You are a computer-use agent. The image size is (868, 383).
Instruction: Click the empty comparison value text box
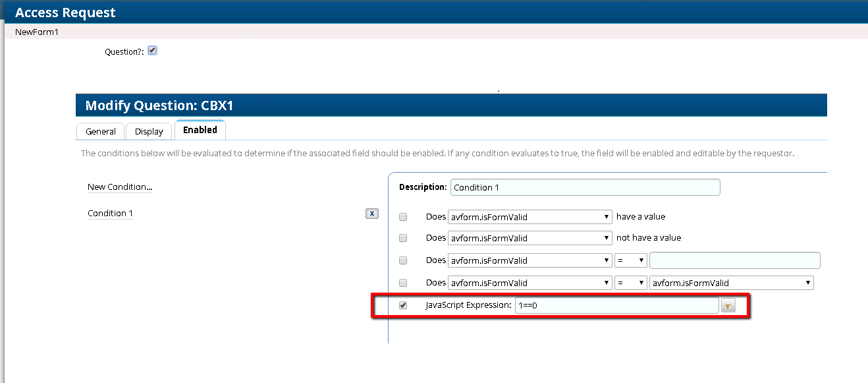point(734,260)
